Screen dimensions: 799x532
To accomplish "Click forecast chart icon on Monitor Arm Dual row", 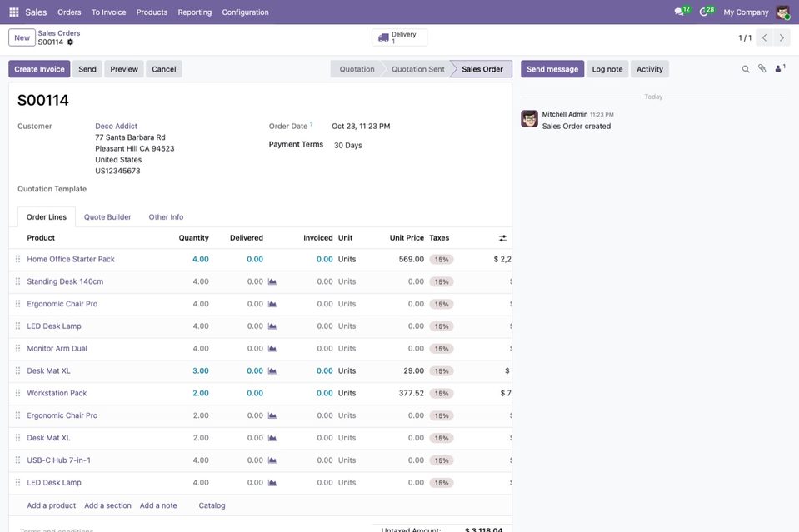I will tap(272, 349).
